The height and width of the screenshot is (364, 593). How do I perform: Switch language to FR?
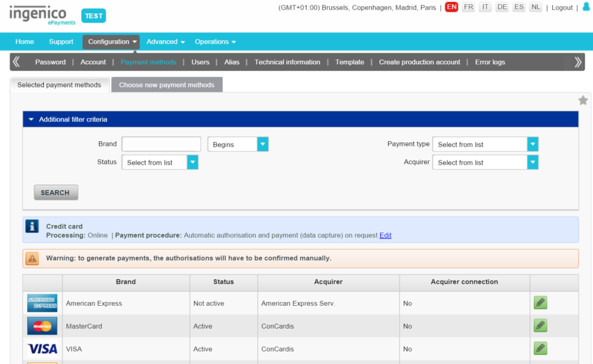click(x=469, y=7)
